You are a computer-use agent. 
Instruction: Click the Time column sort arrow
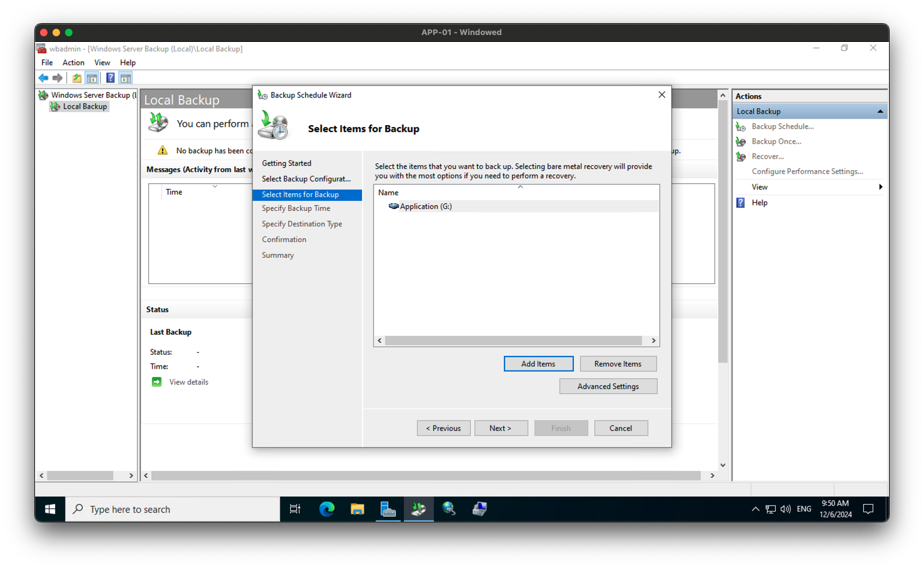(x=214, y=188)
